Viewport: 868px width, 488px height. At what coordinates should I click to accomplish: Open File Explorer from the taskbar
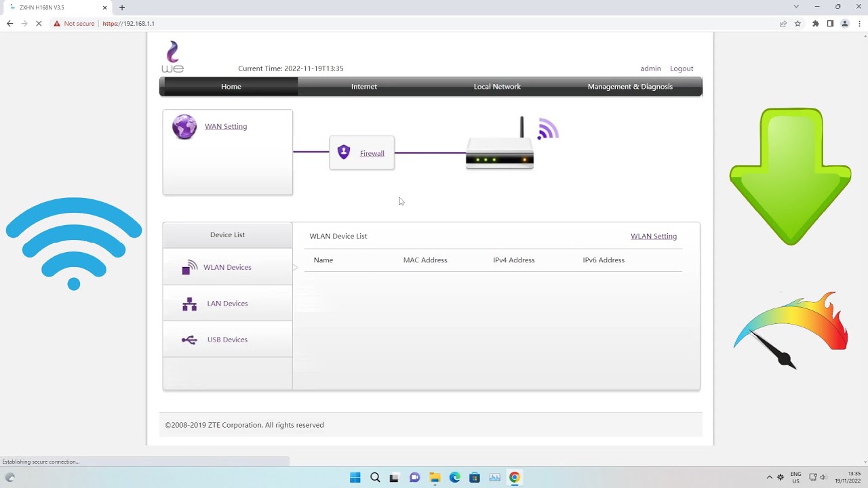(435, 477)
